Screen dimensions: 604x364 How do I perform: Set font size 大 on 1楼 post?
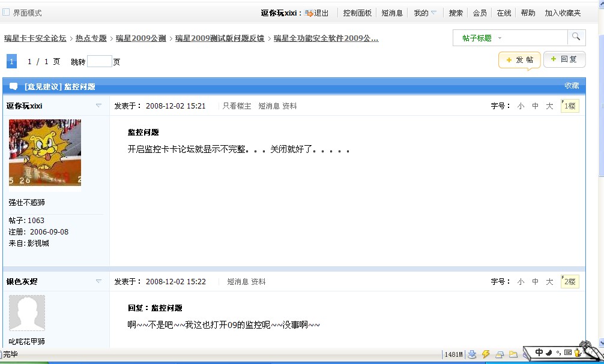(549, 106)
